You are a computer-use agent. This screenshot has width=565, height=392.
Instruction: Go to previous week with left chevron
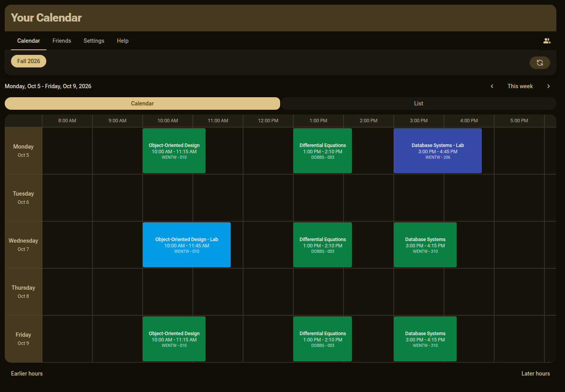click(x=492, y=86)
